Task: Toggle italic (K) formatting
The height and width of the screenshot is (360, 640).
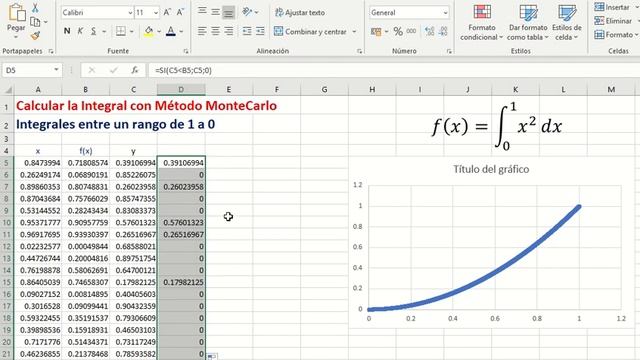Action: click(x=80, y=31)
